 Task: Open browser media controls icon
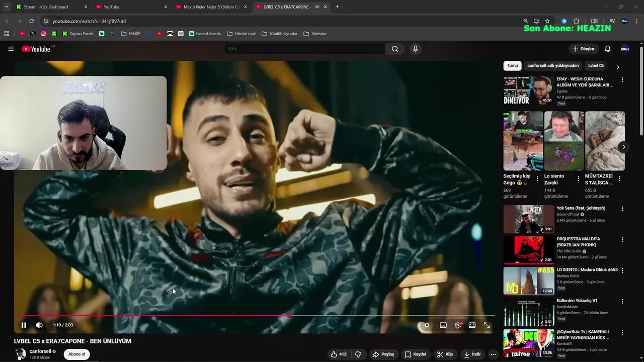pyautogui.click(x=612, y=21)
